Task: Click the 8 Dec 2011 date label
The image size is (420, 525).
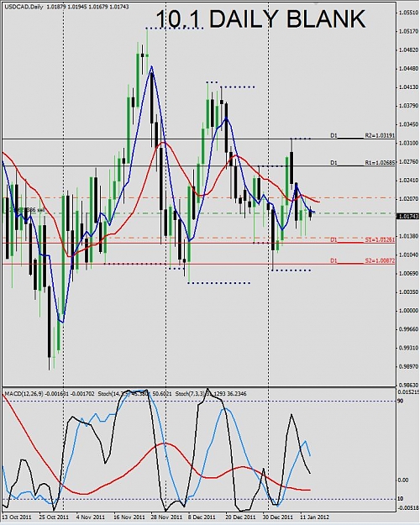Action: (x=202, y=517)
